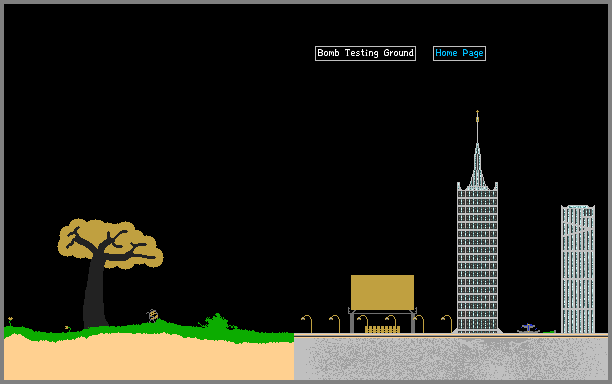Select the striped bug on the grass
The width and height of the screenshot is (612, 384).
tap(152, 315)
